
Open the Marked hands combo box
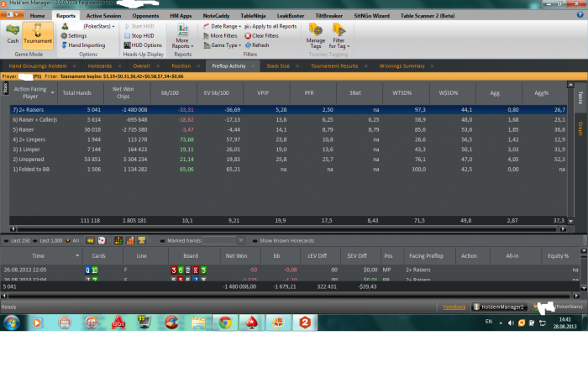tap(224, 240)
